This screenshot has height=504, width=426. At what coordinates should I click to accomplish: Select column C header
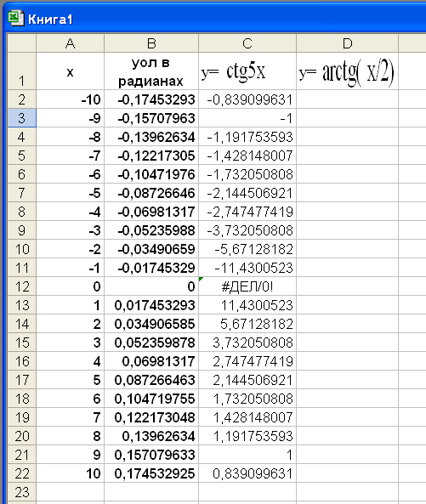(247, 43)
